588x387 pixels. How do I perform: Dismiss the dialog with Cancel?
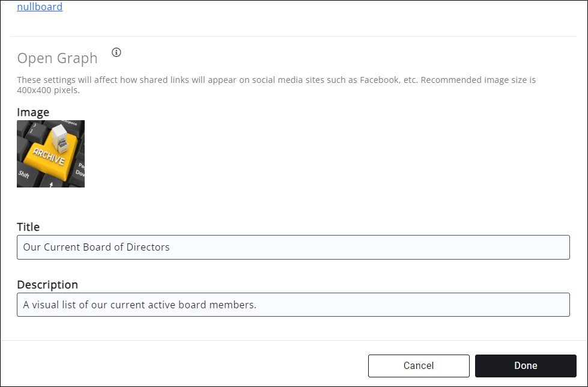point(419,365)
